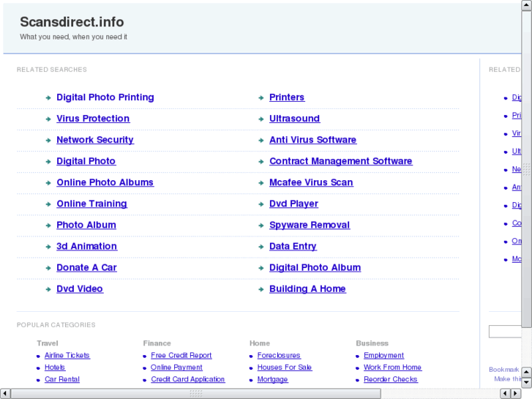The image size is (532, 399).
Task: Click the arrow icon beside Building A Home
Action: [261, 289]
